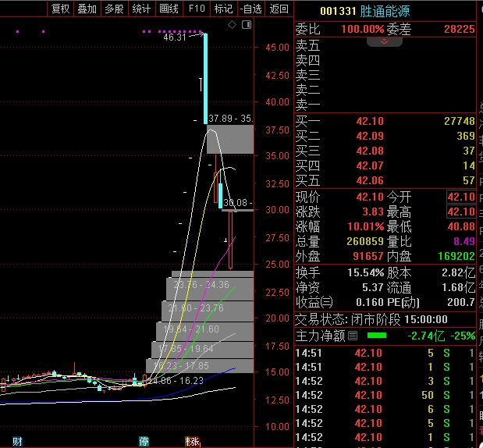Viewport: 483px width, 448px height.
Task: Click the 主力净额 green bar indicator
Action: pos(377,336)
